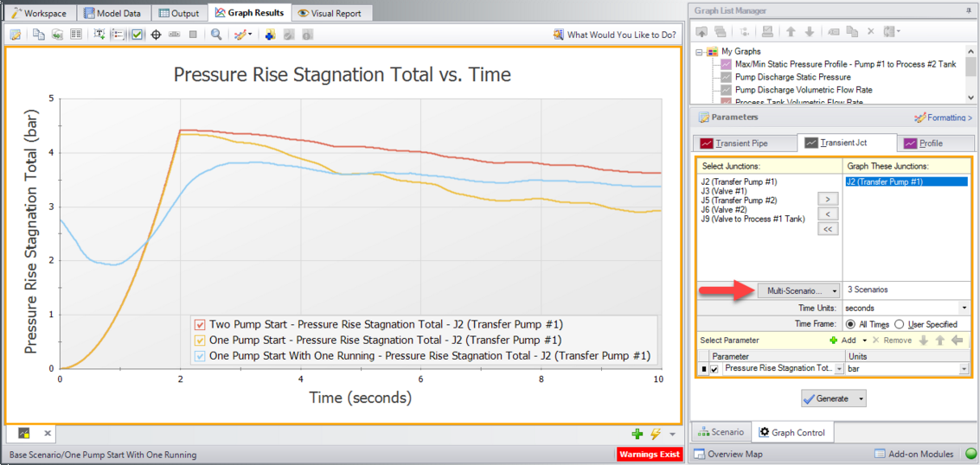Click the > add junction button
The width and height of the screenshot is (980, 465).
[x=828, y=199]
